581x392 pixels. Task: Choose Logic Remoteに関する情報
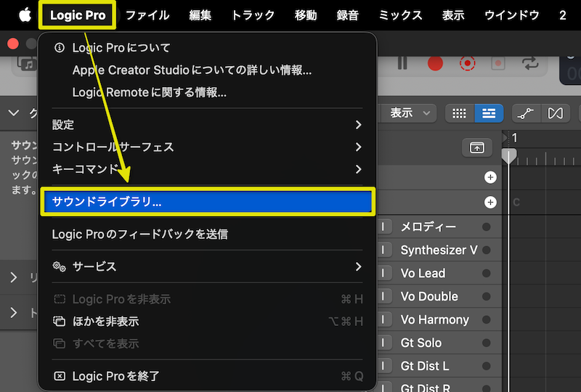point(208,92)
